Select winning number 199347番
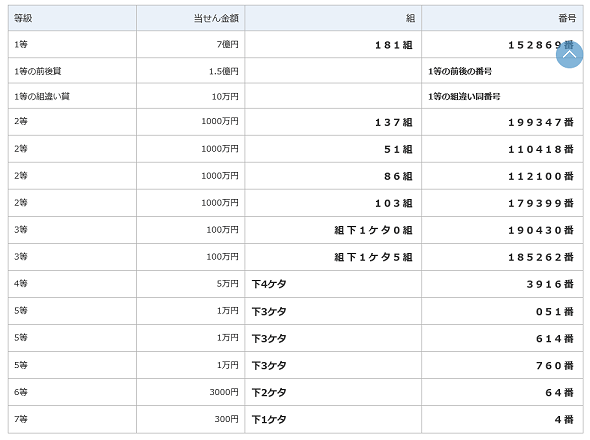The image size is (590, 440). 541,122
